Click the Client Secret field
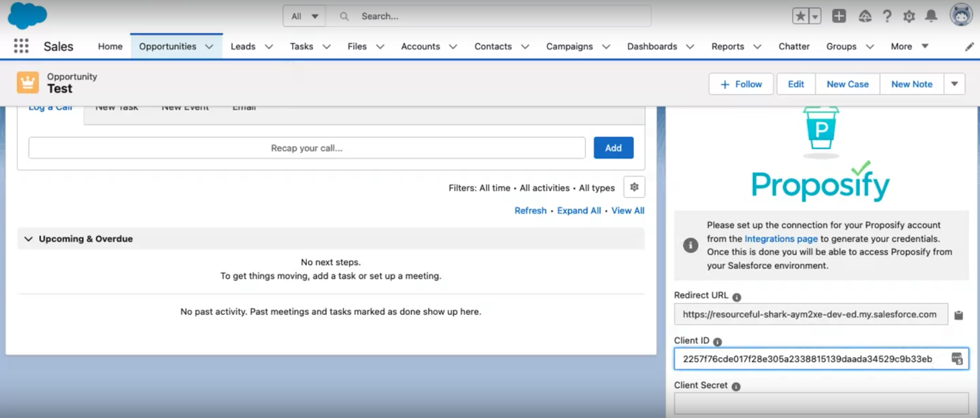Viewport: 980px width, 418px height. click(821, 403)
